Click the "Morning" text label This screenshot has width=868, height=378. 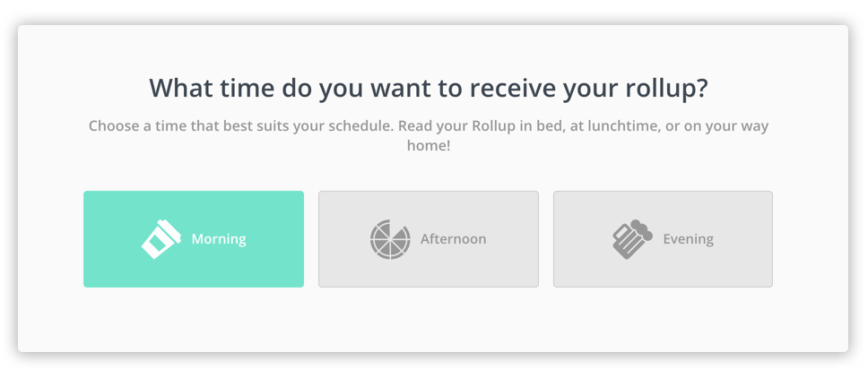219,239
